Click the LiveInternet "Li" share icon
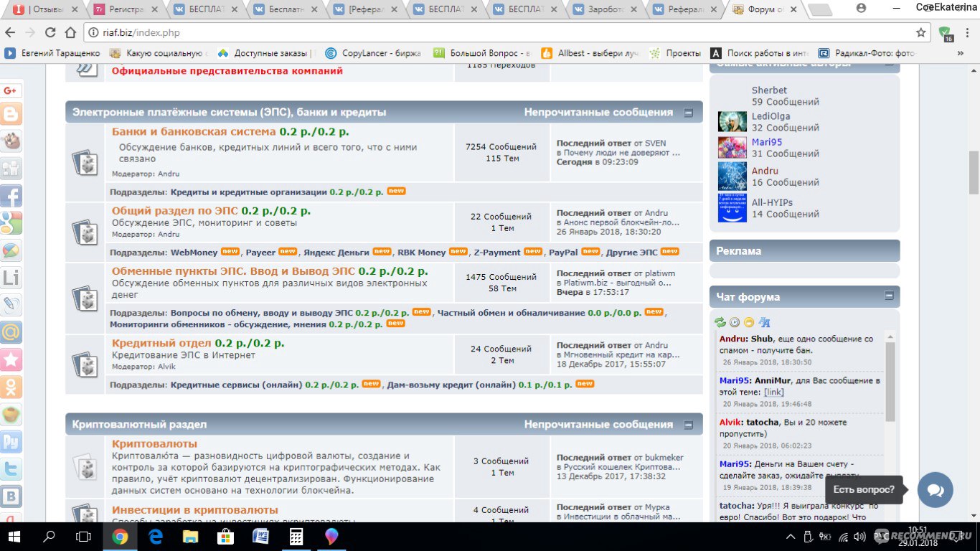Image resolution: width=980 pixels, height=551 pixels. point(11,278)
